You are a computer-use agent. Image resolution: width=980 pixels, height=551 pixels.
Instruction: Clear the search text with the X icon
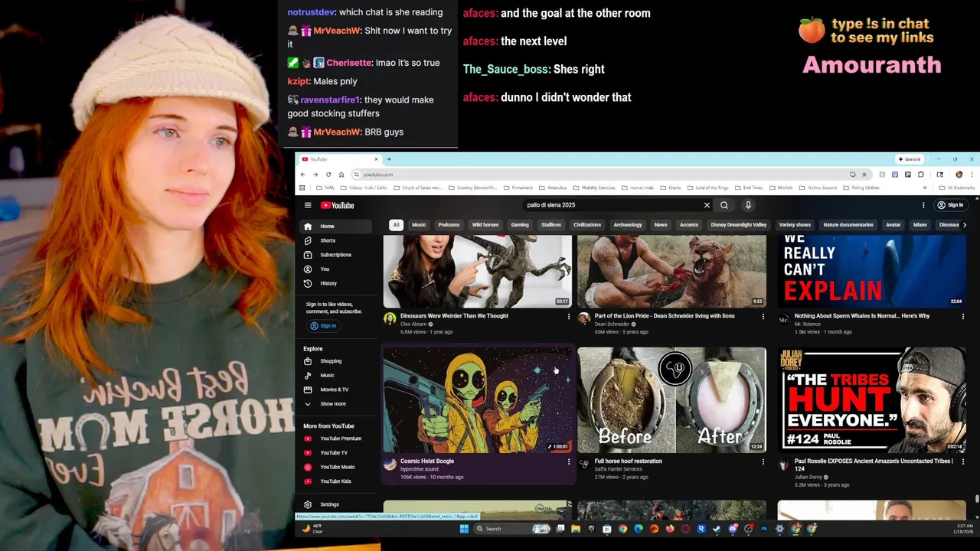click(707, 205)
